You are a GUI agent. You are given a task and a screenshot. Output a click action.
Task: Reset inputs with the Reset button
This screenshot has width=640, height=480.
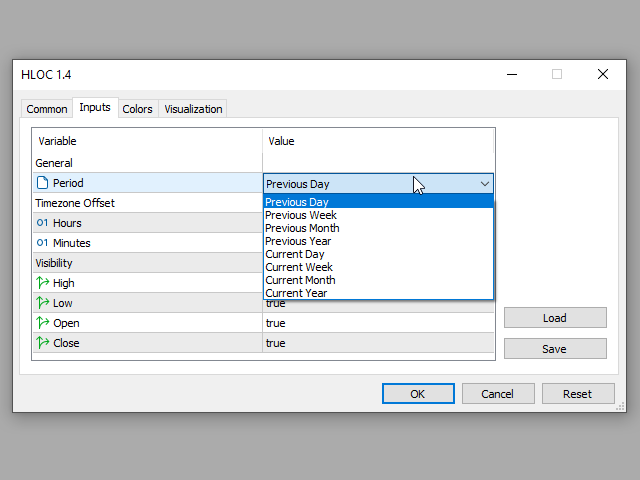pos(578,394)
